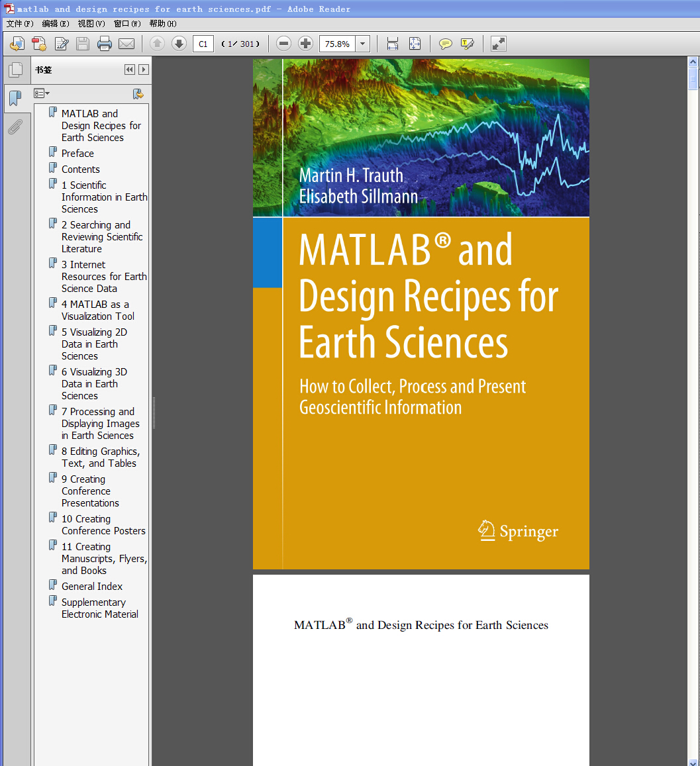Toggle the attachments paperclip panel
The height and width of the screenshot is (766, 700).
point(15,126)
